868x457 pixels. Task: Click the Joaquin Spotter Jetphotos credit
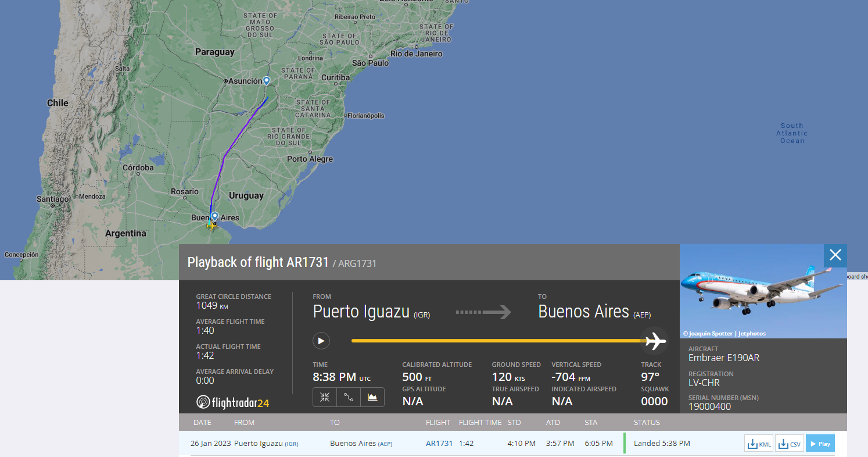coord(724,334)
